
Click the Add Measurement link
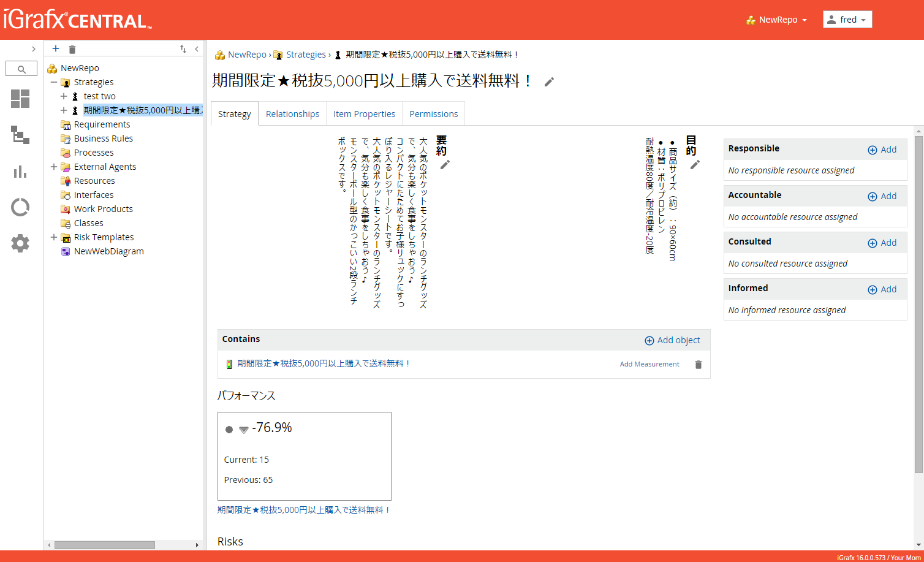[649, 363]
